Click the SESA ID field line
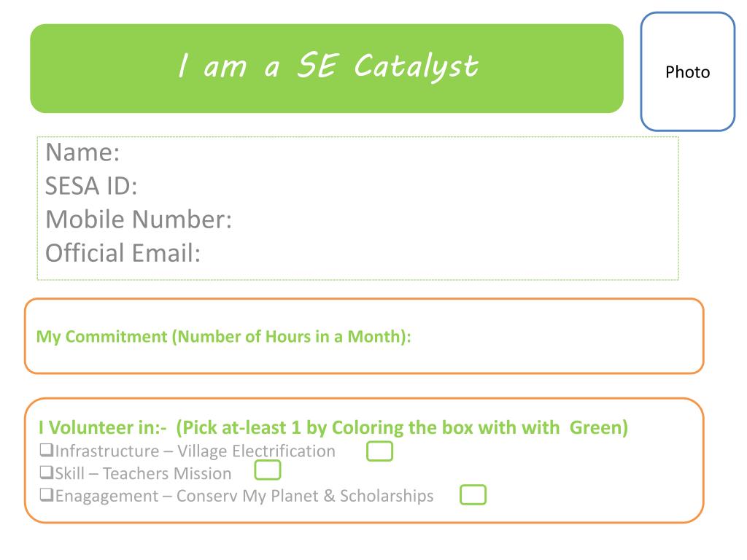The height and width of the screenshot is (560, 747). click(357, 186)
